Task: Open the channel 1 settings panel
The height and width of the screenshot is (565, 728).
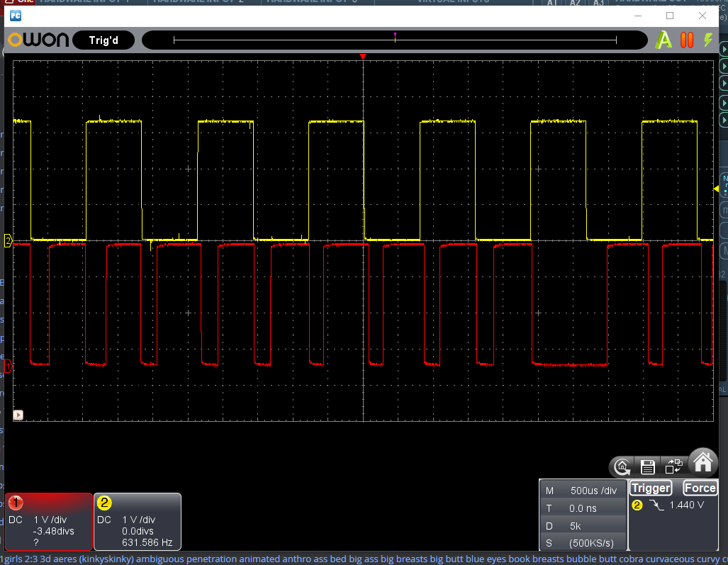Action: (49, 521)
